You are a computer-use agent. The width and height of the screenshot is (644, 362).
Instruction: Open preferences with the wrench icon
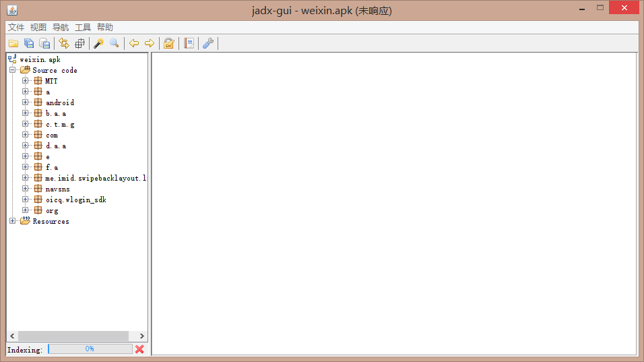point(208,43)
